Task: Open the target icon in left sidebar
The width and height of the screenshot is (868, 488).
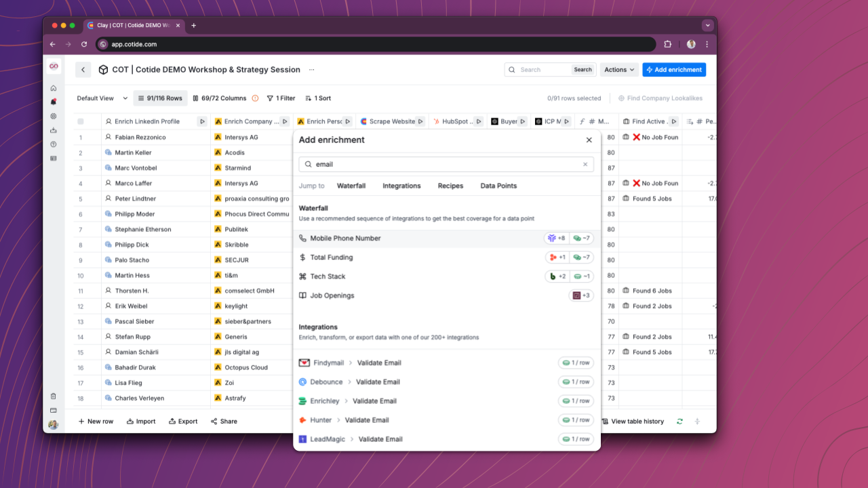Action: pos(54,116)
